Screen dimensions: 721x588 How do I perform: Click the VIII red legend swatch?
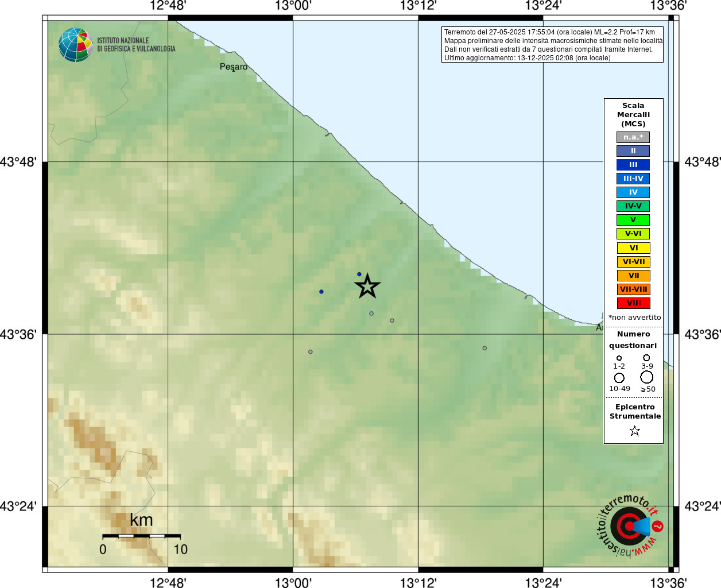(633, 303)
